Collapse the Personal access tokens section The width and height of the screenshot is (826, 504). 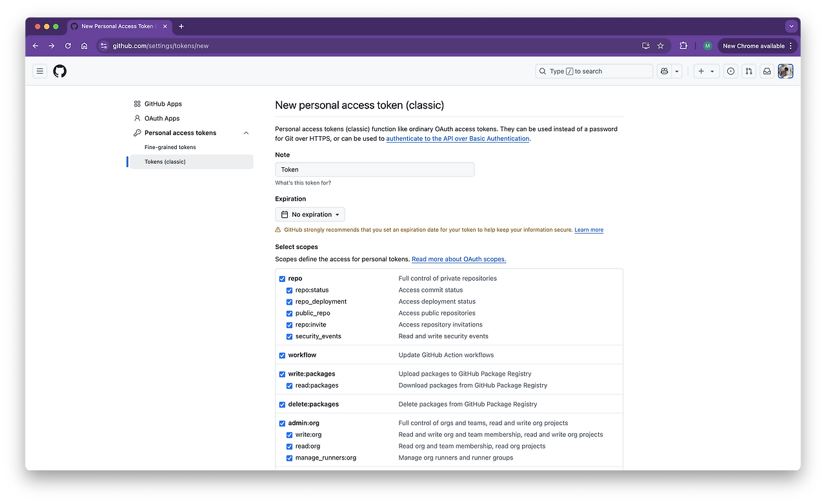coord(246,133)
